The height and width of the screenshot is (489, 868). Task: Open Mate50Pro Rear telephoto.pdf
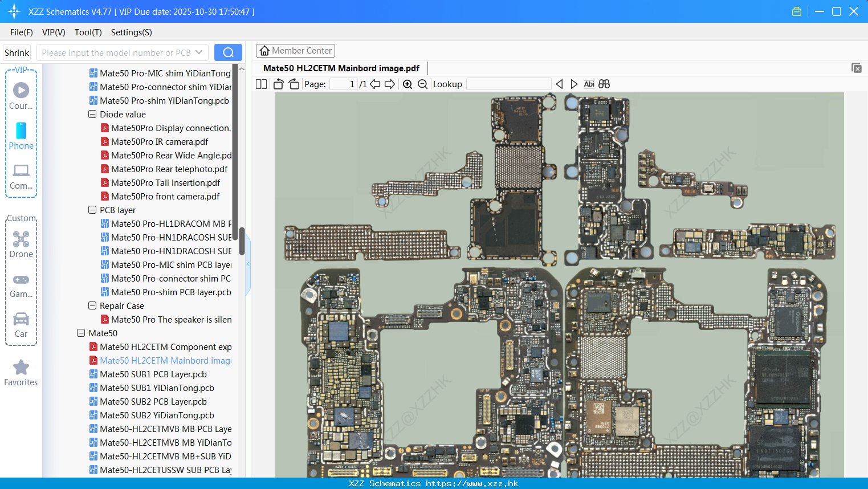point(164,169)
